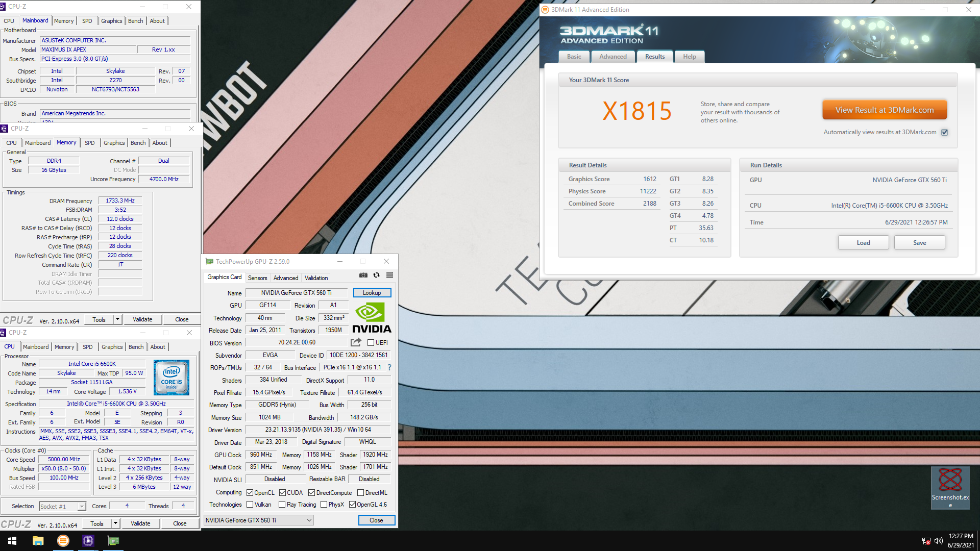Image resolution: width=980 pixels, height=551 pixels.
Task: Click the Graphics Score value 1612
Action: click(x=650, y=179)
